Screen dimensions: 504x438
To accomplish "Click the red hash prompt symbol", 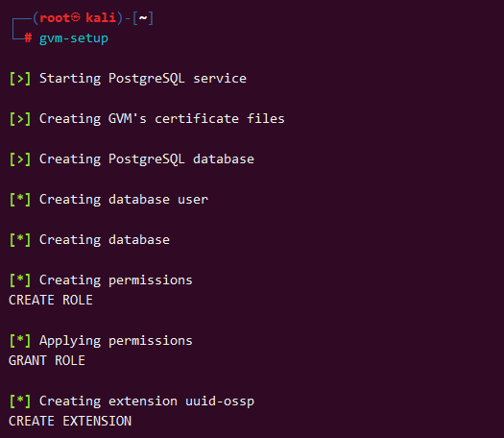I will (28, 38).
